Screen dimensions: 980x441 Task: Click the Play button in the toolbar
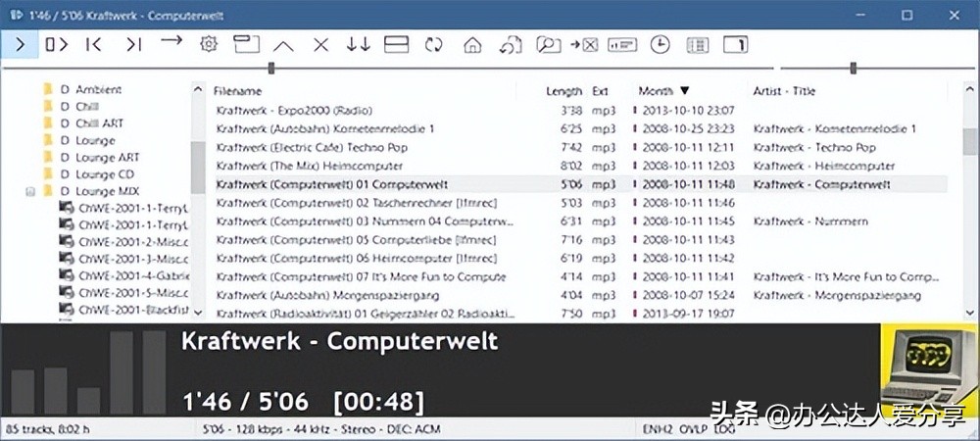pyautogui.click(x=20, y=45)
